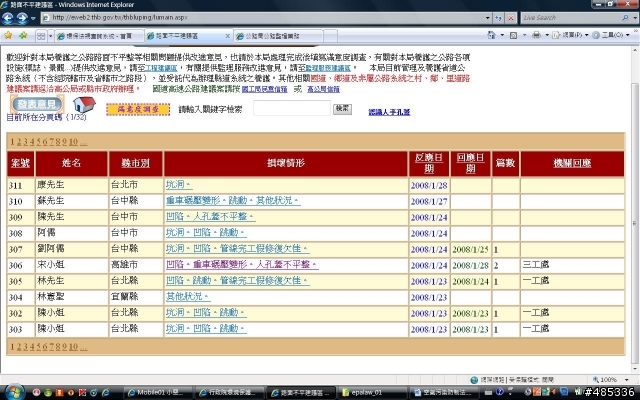Click the yellow satisfaction survey button
Viewport: 640px width, 400px height.
pos(138,109)
